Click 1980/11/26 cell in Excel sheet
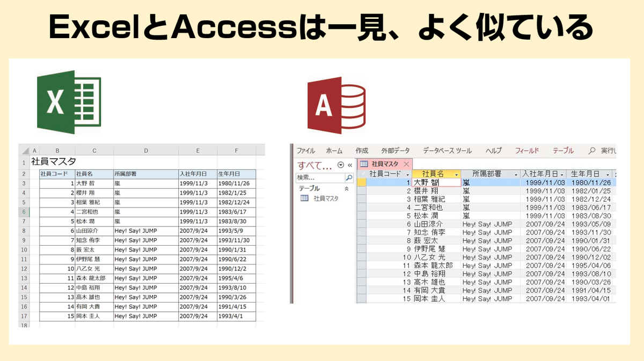Viewport: 644px width, 361px height. (x=236, y=183)
